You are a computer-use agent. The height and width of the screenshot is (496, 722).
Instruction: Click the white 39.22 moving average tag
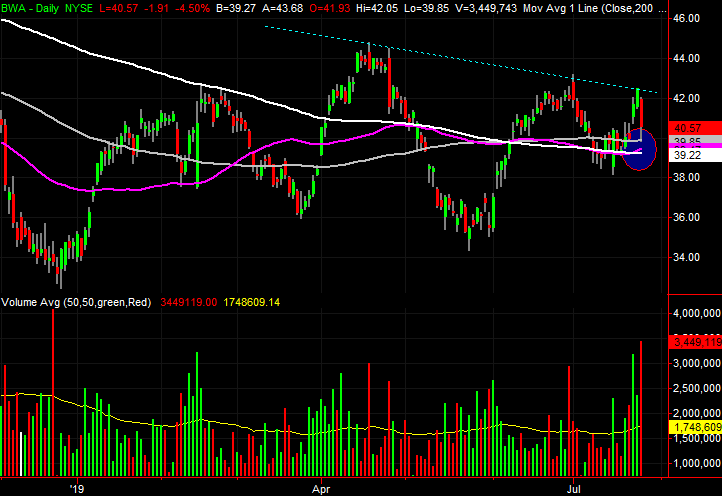coord(695,155)
